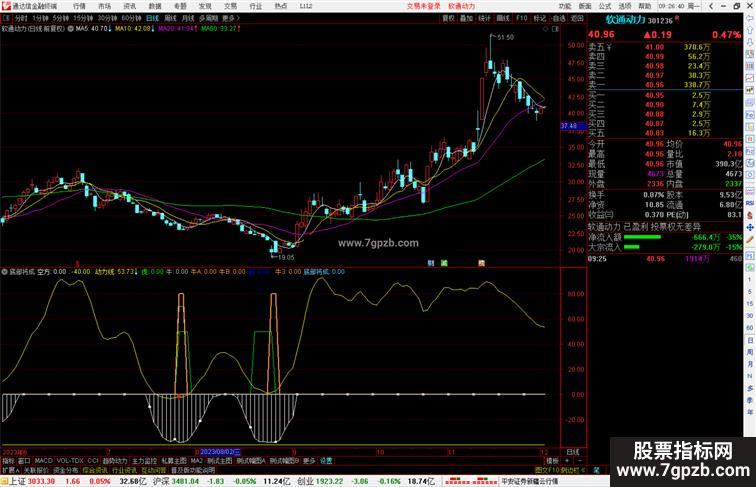The width and height of the screenshot is (756, 487).
Task: Click the small window icon above price axis
Action: coord(555,29)
